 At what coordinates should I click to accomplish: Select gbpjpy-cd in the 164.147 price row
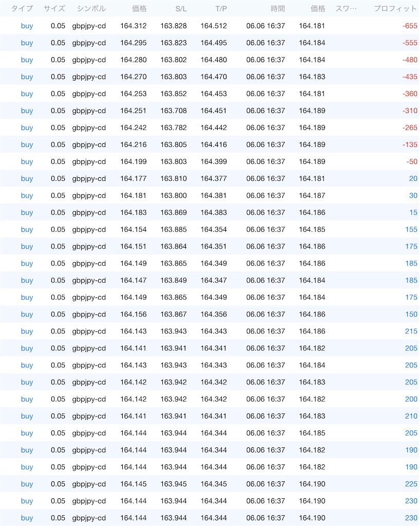click(x=89, y=280)
